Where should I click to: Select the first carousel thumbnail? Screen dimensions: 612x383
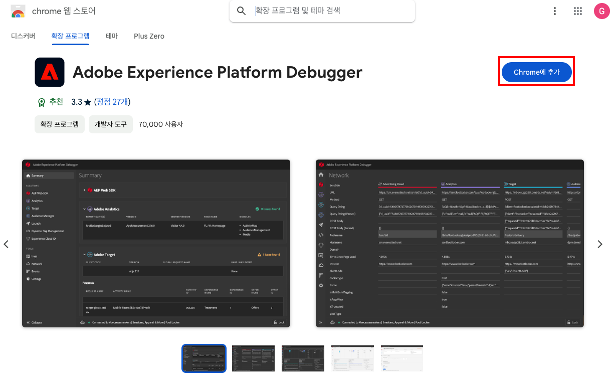tap(204, 358)
